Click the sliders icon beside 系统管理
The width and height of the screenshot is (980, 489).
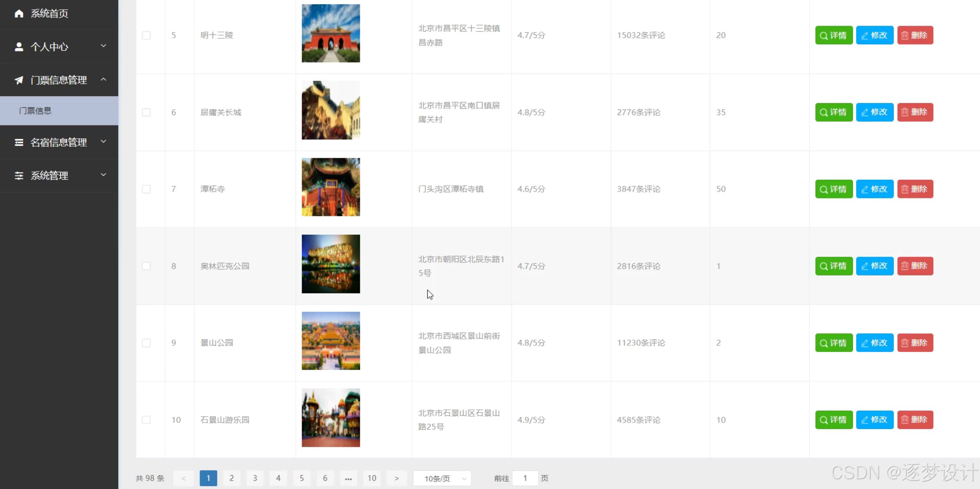point(19,176)
